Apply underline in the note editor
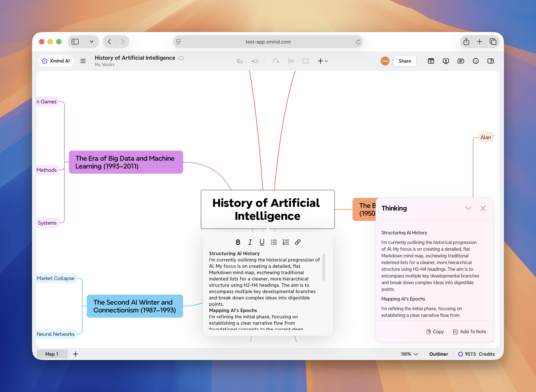 [x=262, y=242]
